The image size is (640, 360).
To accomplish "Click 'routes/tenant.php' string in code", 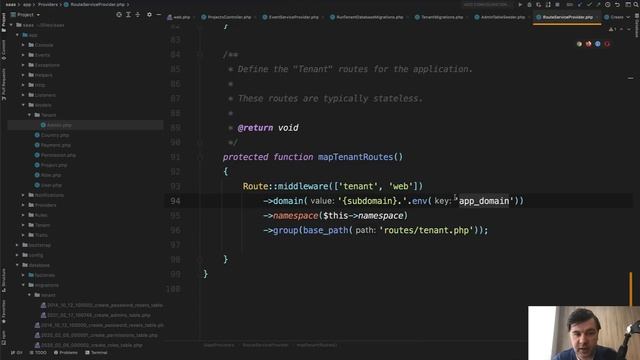I will click(x=428, y=230).
